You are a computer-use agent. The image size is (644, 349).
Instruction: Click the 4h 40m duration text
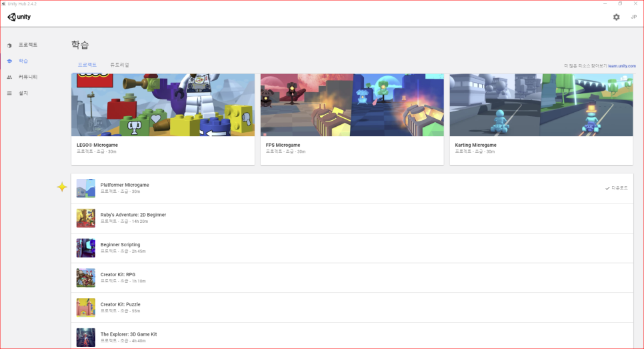point(139,341)
